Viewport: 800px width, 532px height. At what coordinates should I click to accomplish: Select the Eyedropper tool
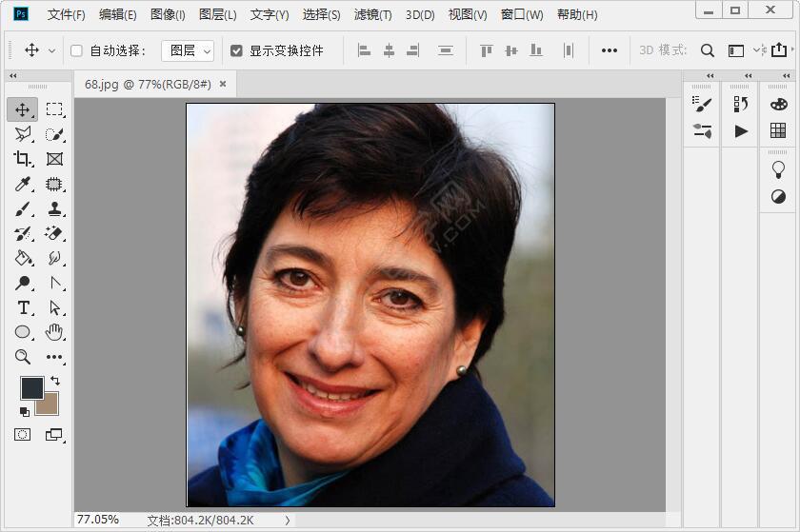click(x=23, y=184)
